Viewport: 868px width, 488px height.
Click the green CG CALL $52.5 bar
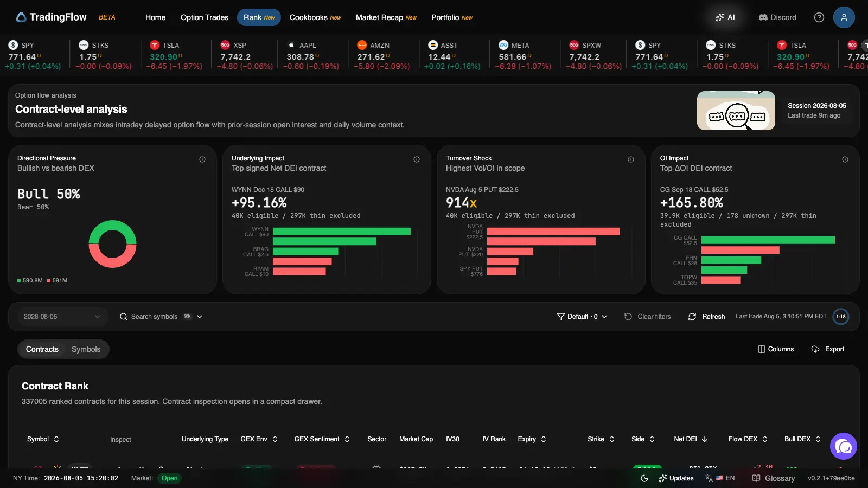coord(768,240)
